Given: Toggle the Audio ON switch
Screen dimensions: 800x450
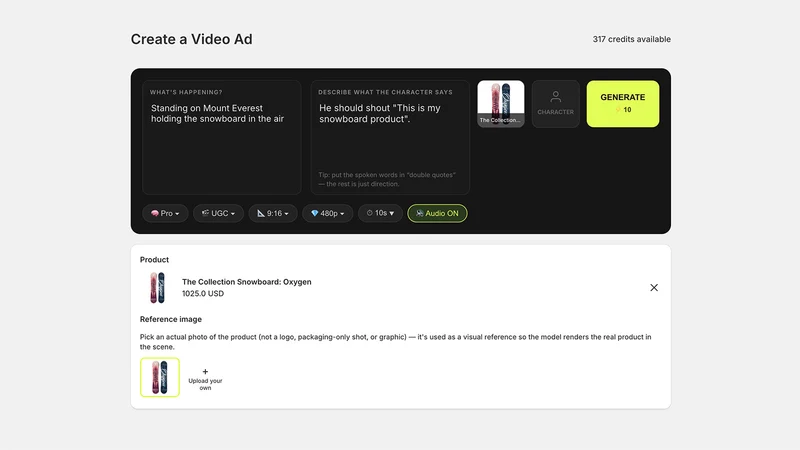Looking at the screenshot, I should click(437, 213).
